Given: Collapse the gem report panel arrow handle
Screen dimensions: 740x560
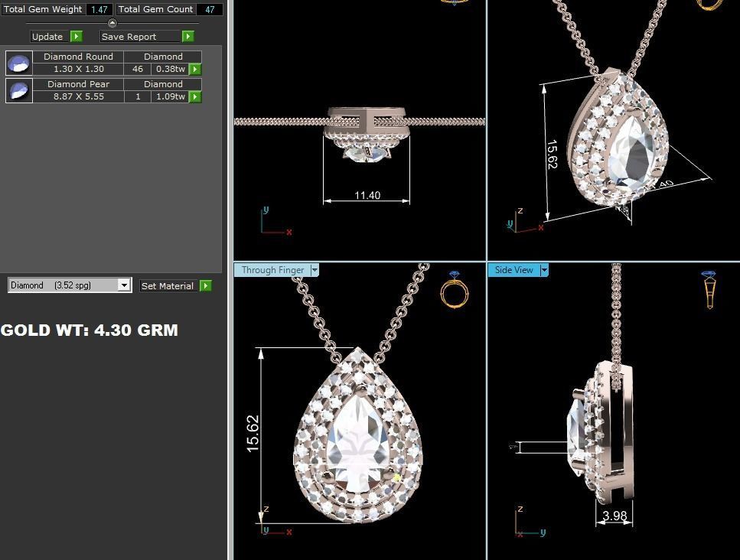Looking at the screenshot, I should 112,23.
